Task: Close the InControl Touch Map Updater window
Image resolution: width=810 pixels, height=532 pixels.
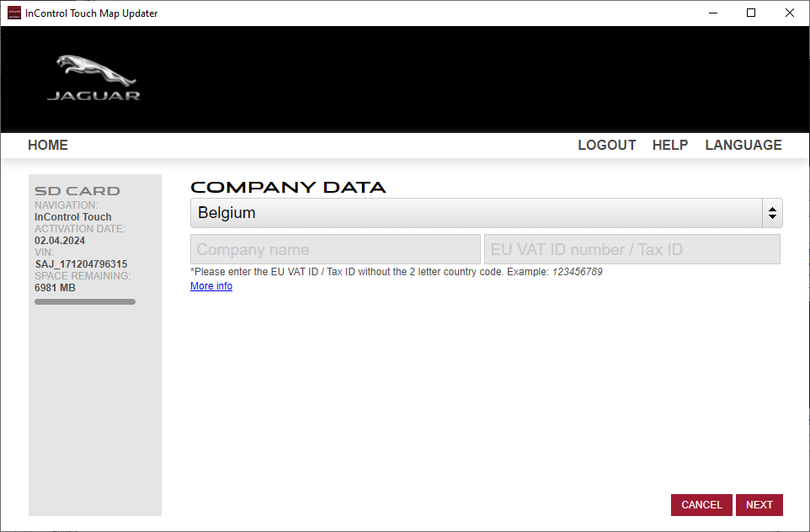Action: (x=789, y=13)
